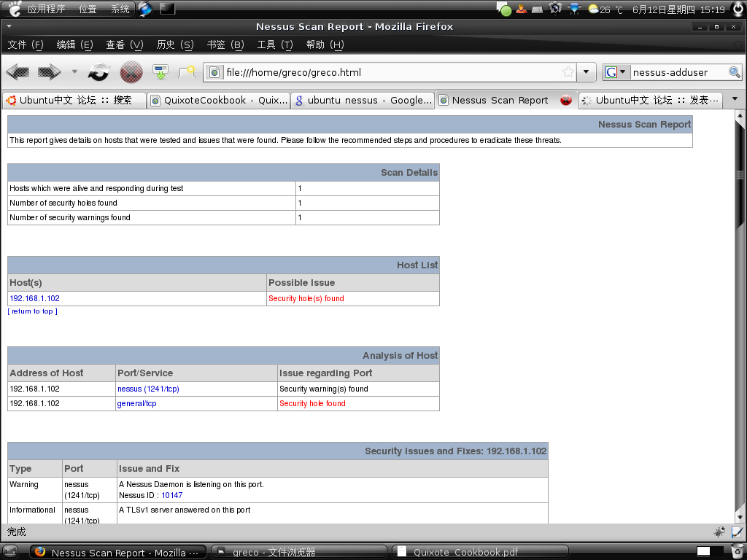
Task: Open the 书签 (B) menu
Action: tap(225, 44)
